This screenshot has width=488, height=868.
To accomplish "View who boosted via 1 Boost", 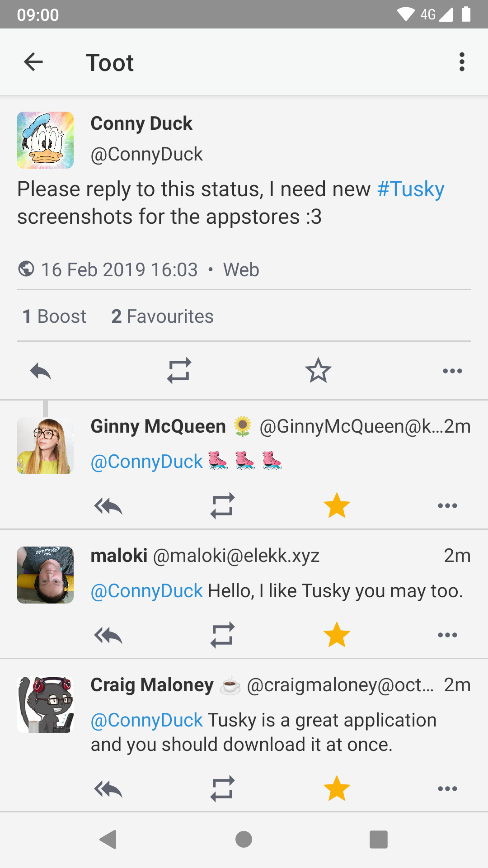I will 54,316.
